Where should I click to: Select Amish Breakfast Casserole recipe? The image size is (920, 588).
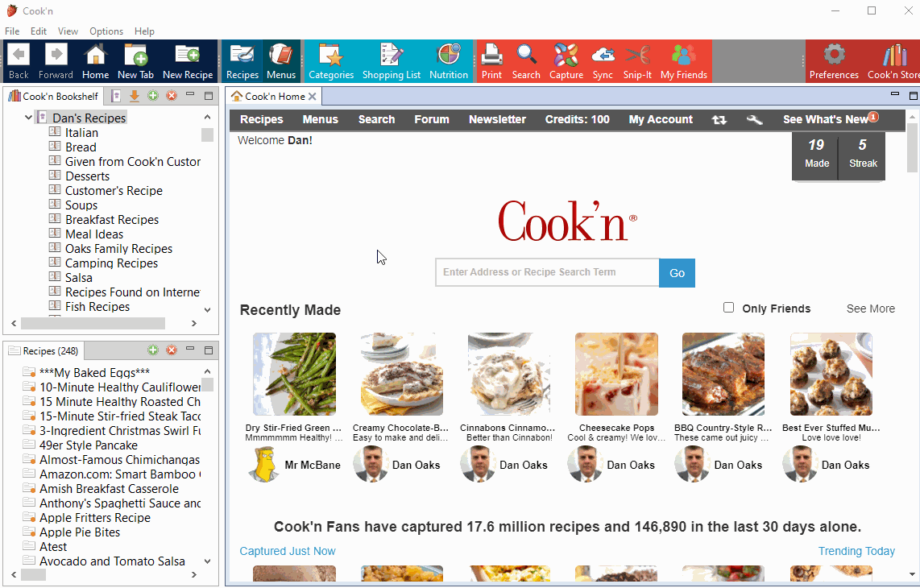(109, 489)
